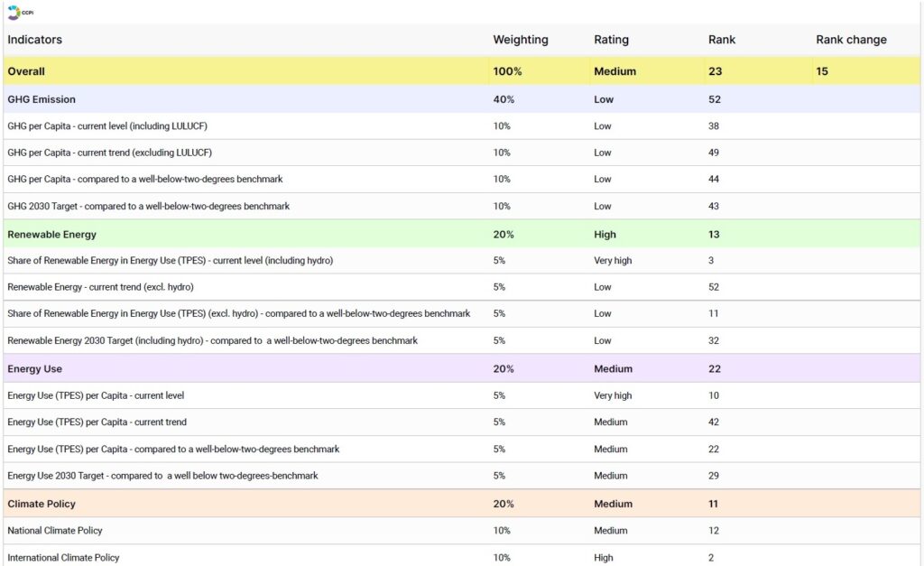Click the Rank column header
The image size is (924, 566).
pos(723,40)
